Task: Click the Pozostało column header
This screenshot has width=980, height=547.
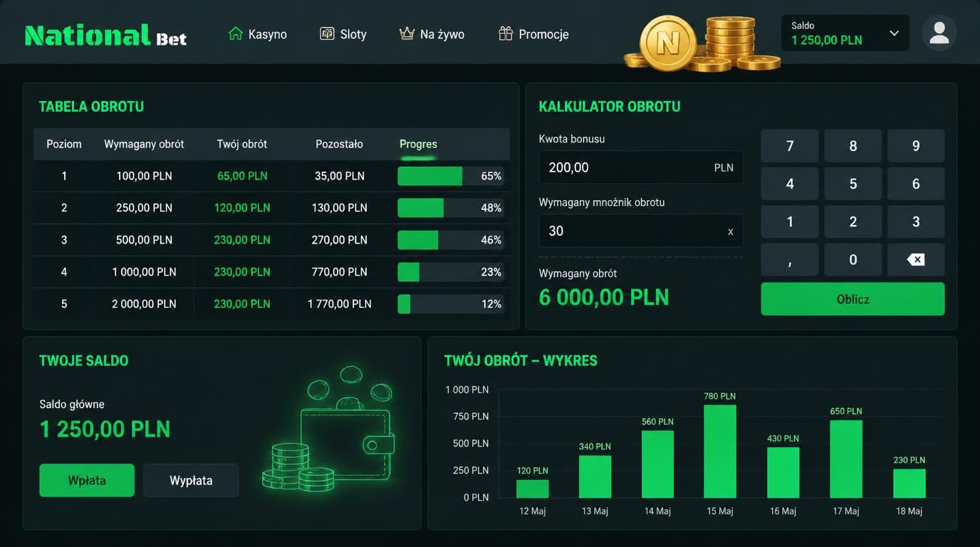Action: tap(339, 144)
